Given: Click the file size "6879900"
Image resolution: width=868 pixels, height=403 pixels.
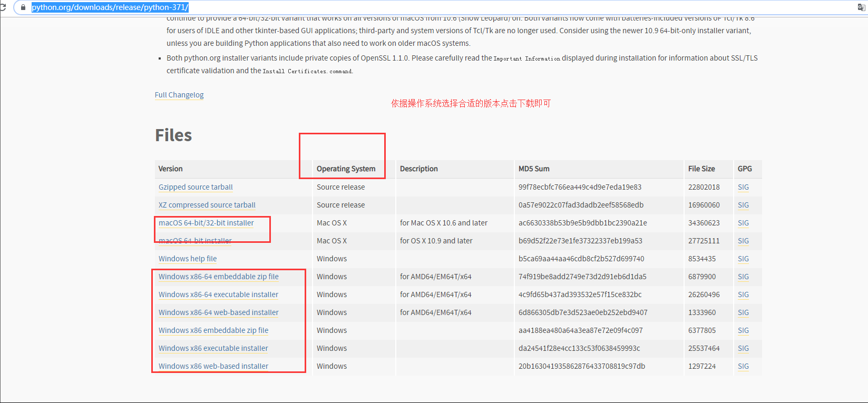Looking at the screenshot, I should [x=702, y=277].
